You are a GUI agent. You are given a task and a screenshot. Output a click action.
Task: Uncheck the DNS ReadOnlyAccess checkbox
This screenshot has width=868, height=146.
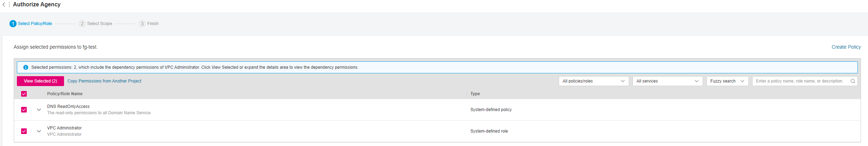click(24, 110)
